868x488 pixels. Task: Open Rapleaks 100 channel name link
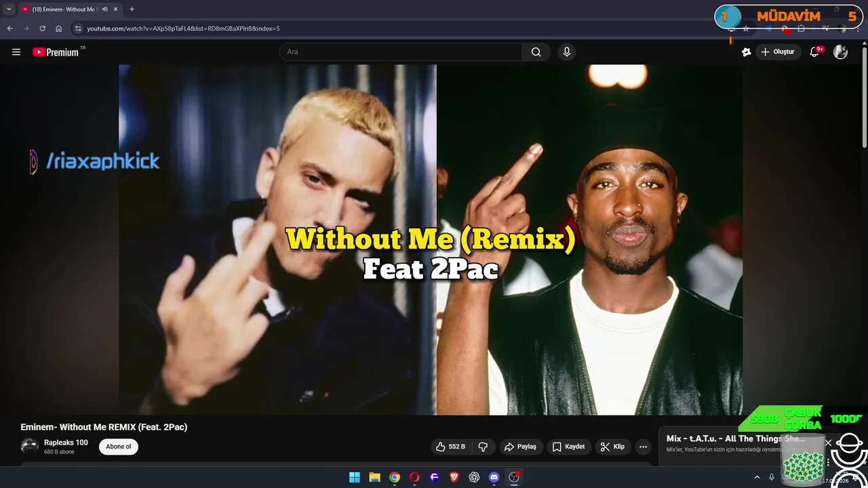click(x=66, y=443)
